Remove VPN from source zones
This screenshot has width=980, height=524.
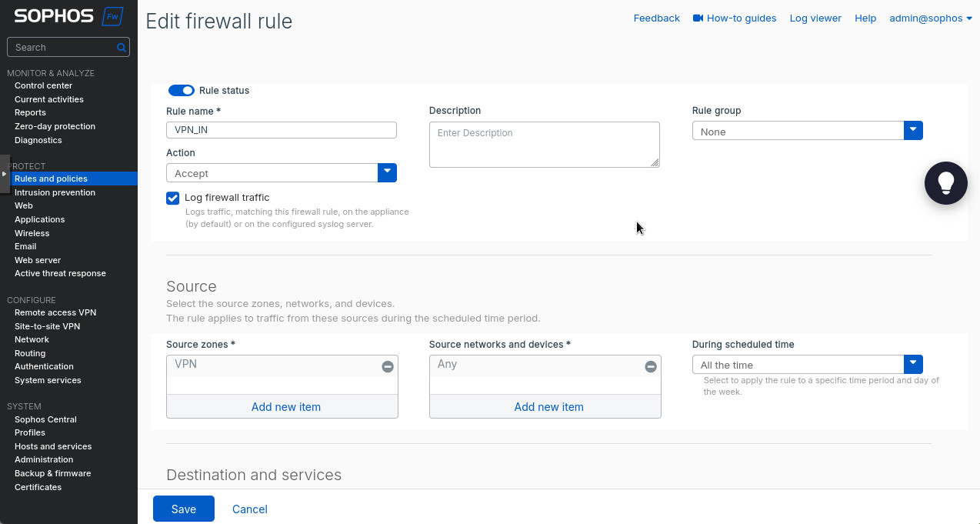click(388, 367)
